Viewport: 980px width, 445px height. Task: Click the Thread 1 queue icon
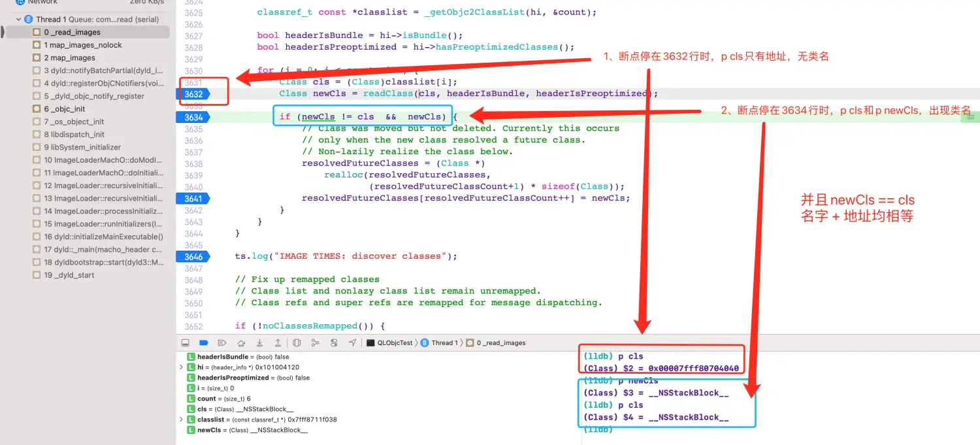[29, 20]
